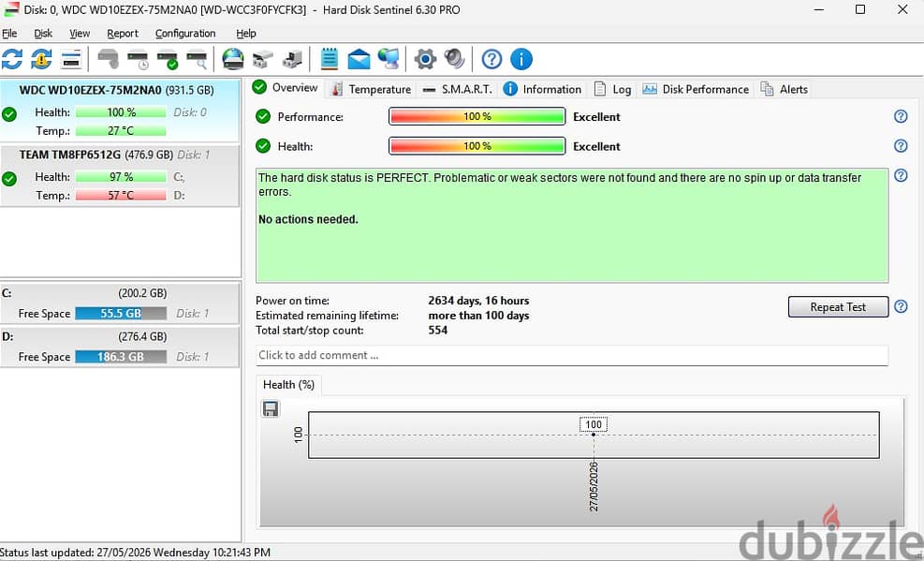This screenshot has width=924, height=561.
Task: Open the notepad report toolbar icon
Action: pyautogui.click(x=330, y=59)
